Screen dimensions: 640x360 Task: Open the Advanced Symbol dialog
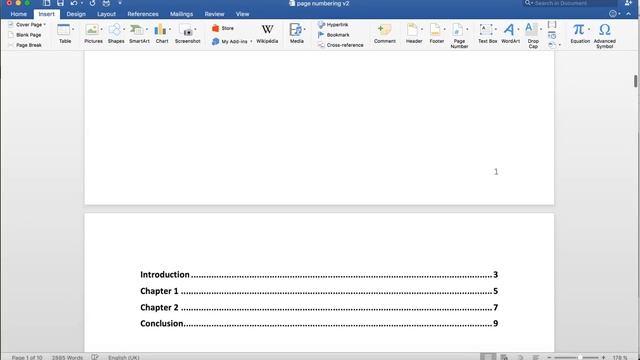point(604,36)
